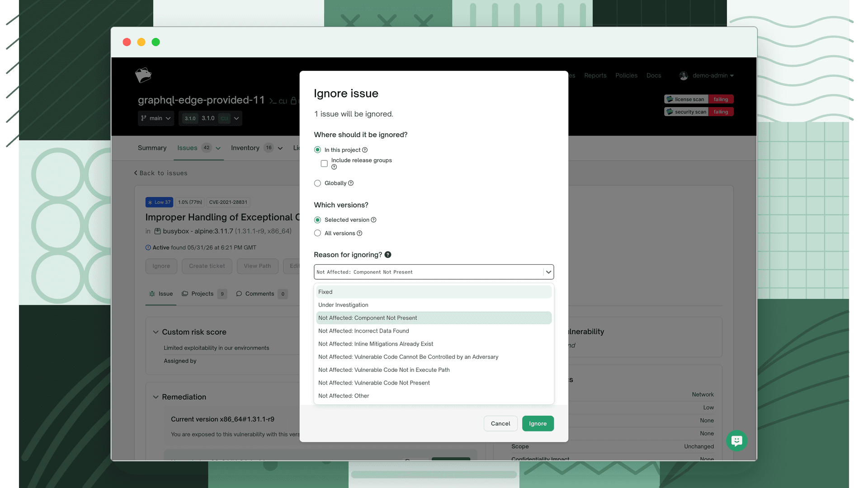
Task: Expand the Inventory tab chevron
Action: pos(280,148)
